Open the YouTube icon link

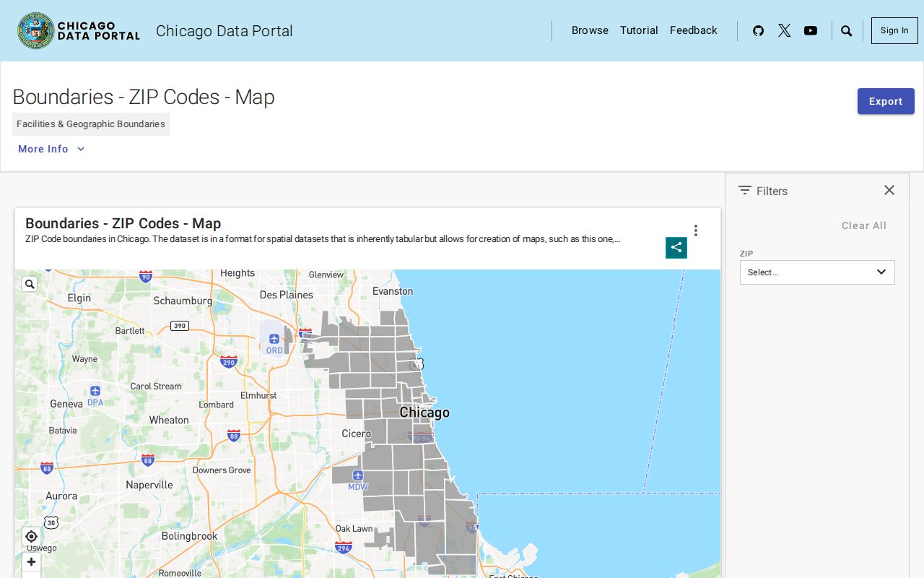click(811, 30)
